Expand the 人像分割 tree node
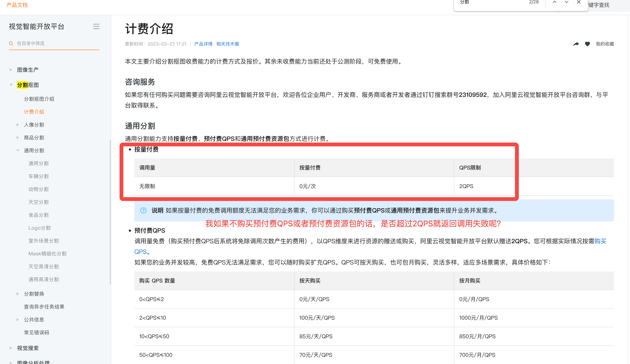This screenshot has width=630, height=364. tap(18, 125)
